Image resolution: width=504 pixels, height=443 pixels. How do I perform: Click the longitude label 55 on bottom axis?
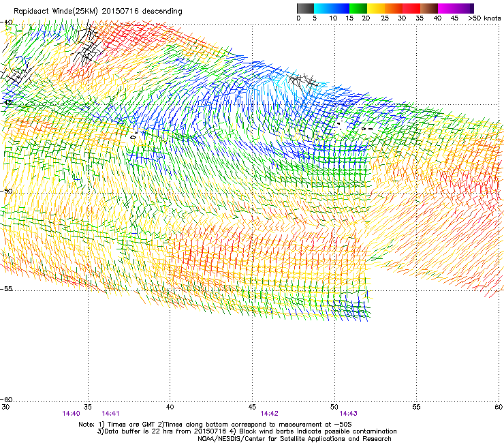[x=416, y=407]
